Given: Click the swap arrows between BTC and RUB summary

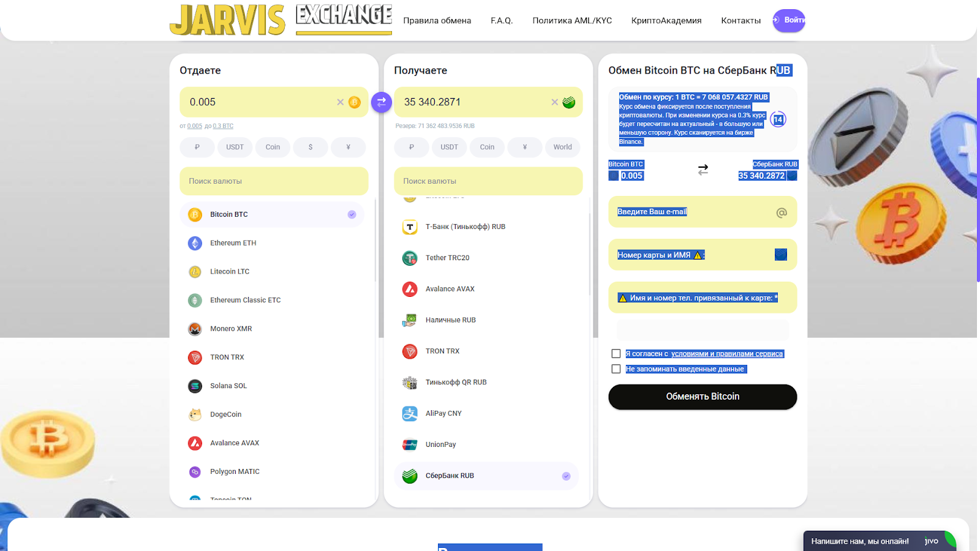Looking at the screenshot, I should 703,170.
